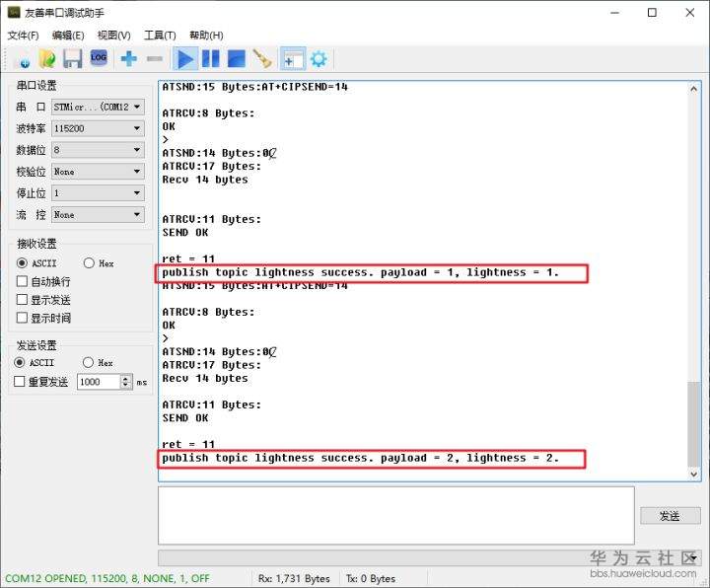This screenshot has width=710, height=588.
Task: Click the send text input area
Action: tap(396, 515)
